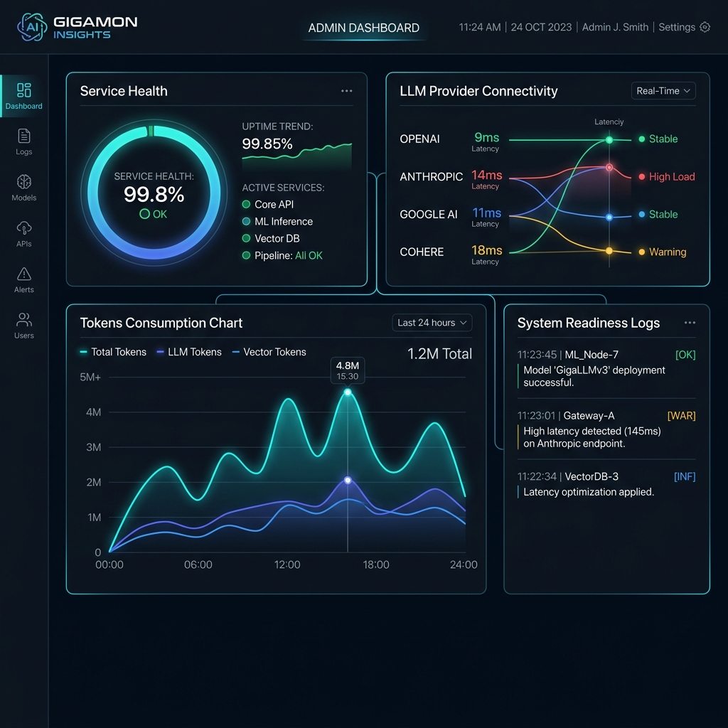Open the VectorDB-3 log entry

tap(606, 483)
